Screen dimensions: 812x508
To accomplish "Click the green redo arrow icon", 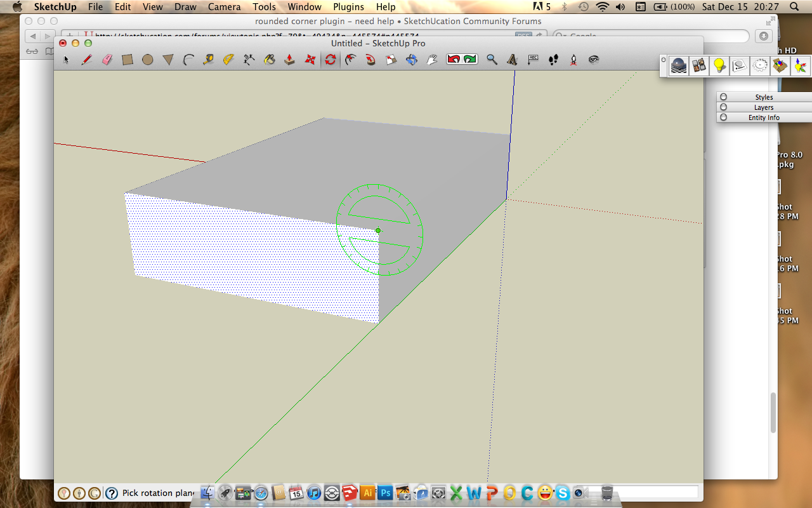I will 470,60.
